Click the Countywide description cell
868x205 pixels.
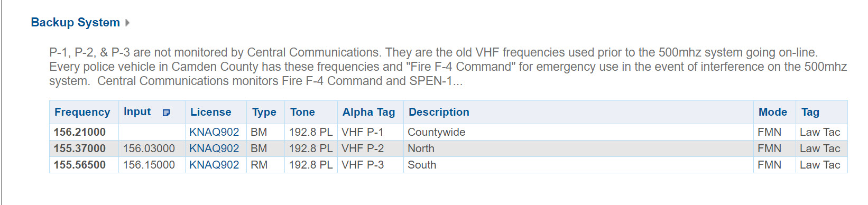point(578,132)
